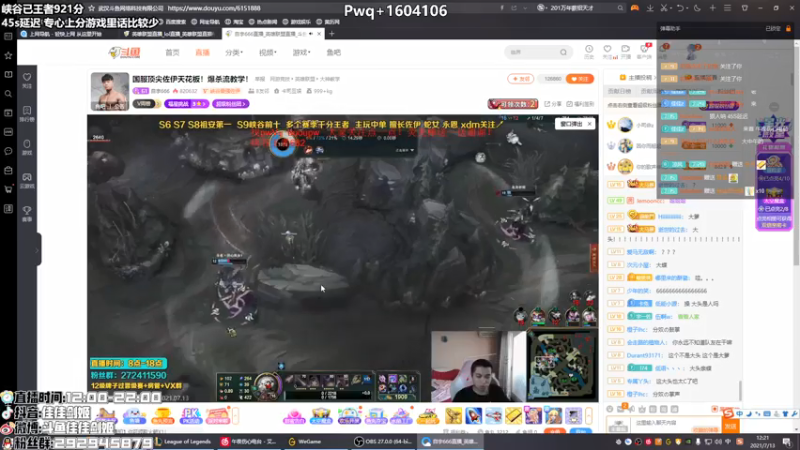This screenshot has width=800, height=450.
Task: Click the 分享 share link
Action: (x=553, y=104)
